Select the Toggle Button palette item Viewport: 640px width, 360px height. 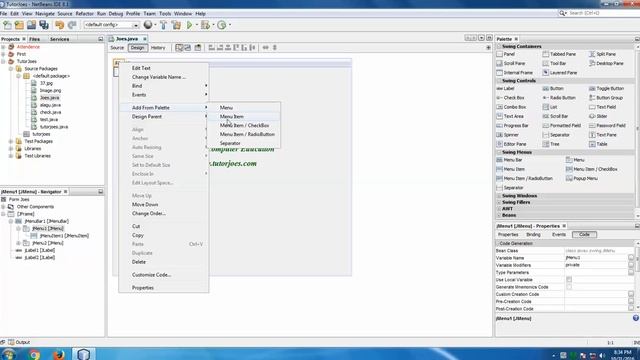[606, 89]
